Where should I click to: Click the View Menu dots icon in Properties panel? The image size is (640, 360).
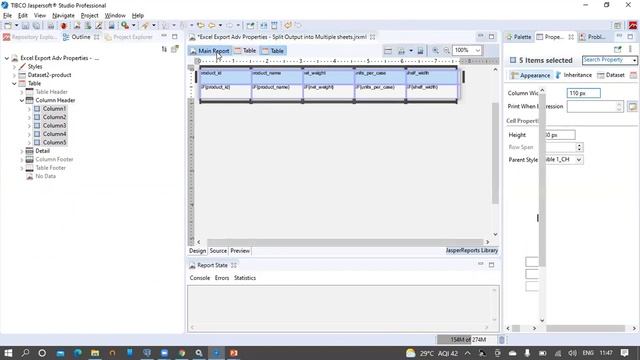pos(631,49)
